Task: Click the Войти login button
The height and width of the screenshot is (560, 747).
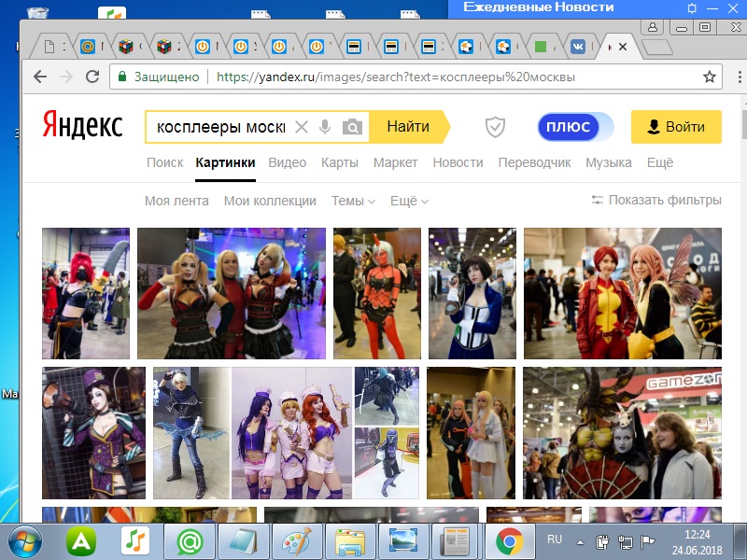Action: pyautogui.click(x=676, y=127)
